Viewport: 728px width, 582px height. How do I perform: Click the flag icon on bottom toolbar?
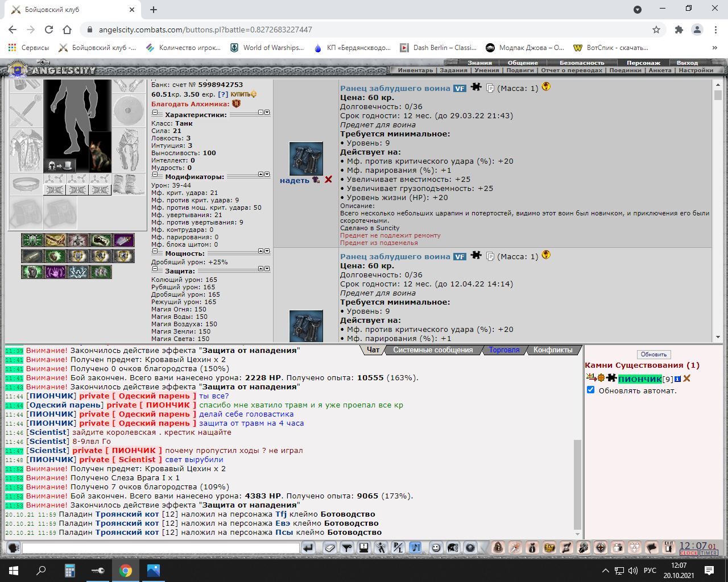tap(652, 547)
